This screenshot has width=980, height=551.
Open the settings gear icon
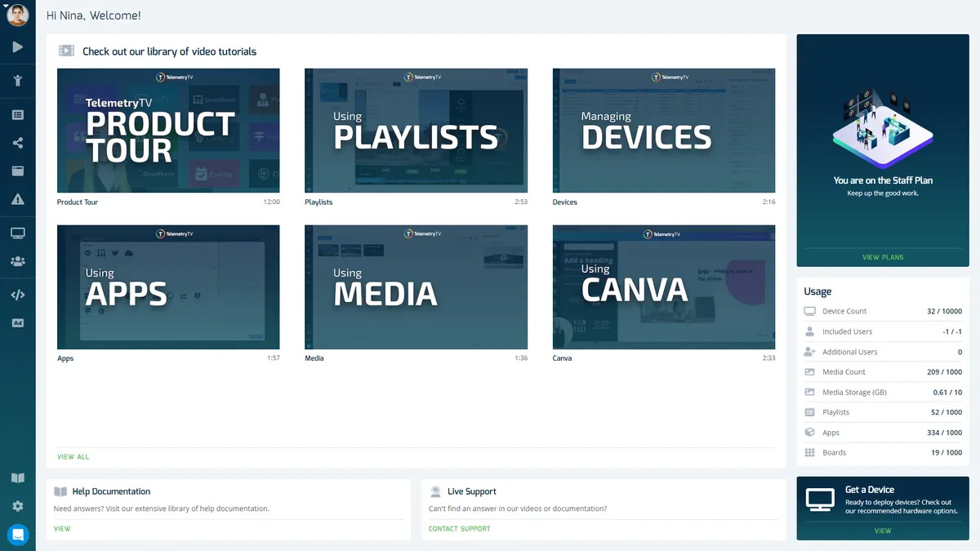[x=18, y=506]
